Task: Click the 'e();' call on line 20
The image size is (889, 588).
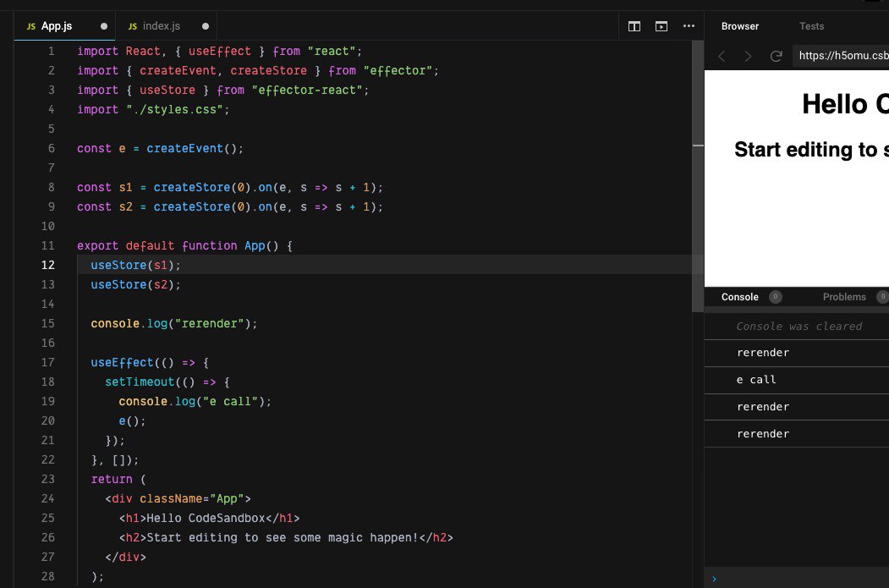Action: pos(132,420)
